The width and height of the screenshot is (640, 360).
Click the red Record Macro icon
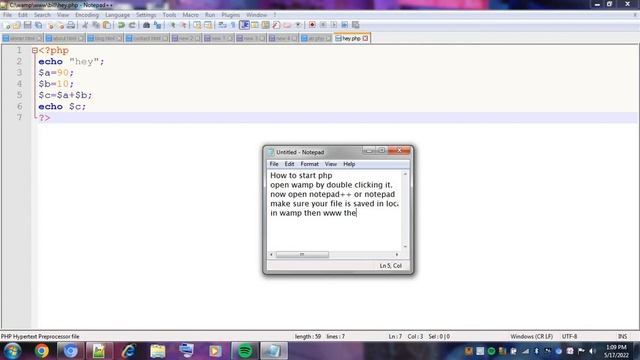[312, 25]
